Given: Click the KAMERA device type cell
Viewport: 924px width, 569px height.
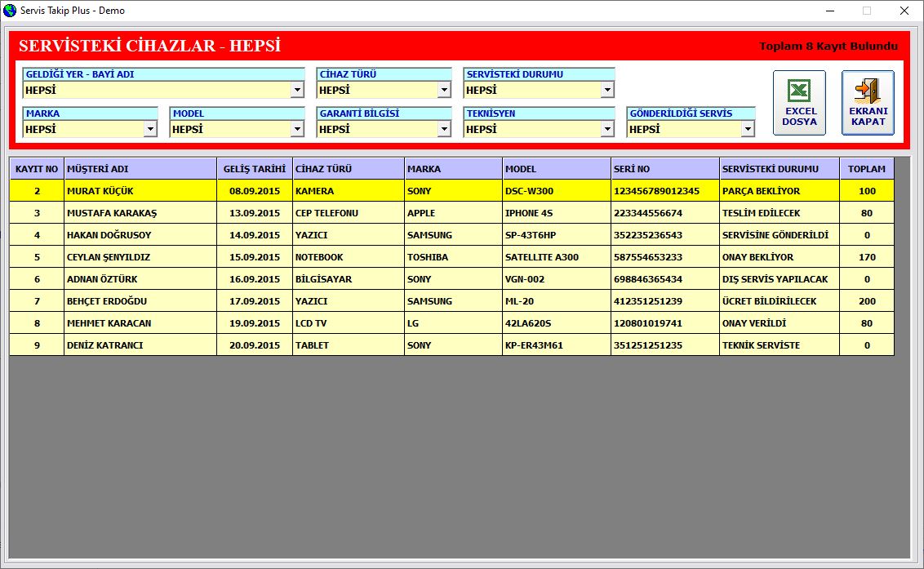Looking at the screenshot, I should (349, 191).
